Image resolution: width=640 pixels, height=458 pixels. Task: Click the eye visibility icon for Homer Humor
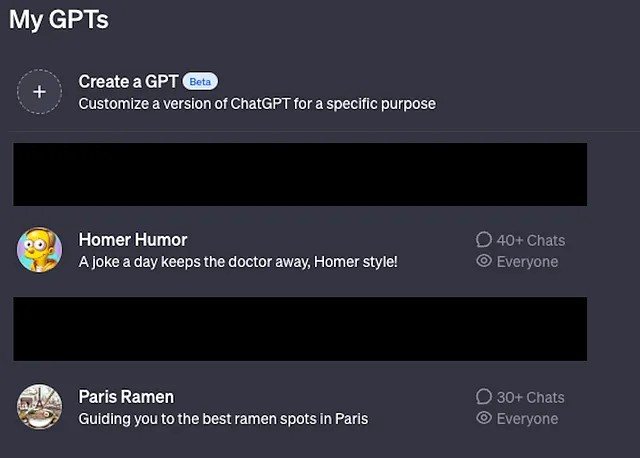(x=484, y=261)
